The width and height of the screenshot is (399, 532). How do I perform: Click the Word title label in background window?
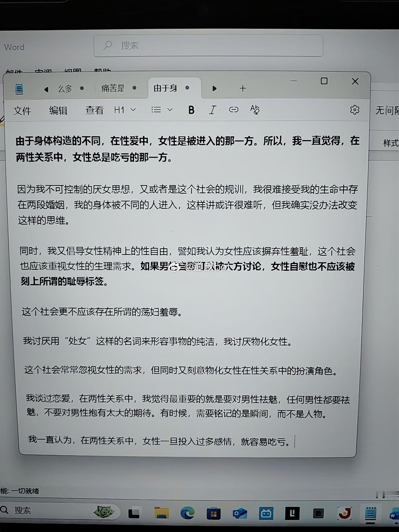click(x=14, y=47)
